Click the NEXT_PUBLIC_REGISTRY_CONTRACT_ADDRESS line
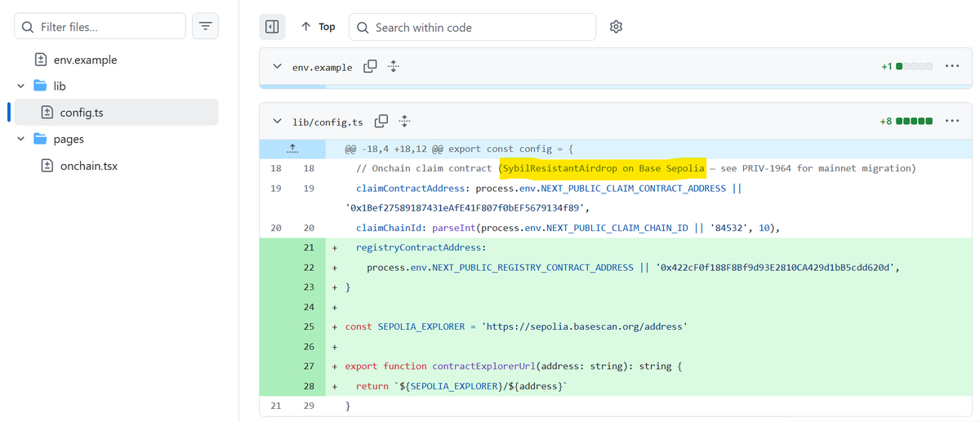 (634, 267)
